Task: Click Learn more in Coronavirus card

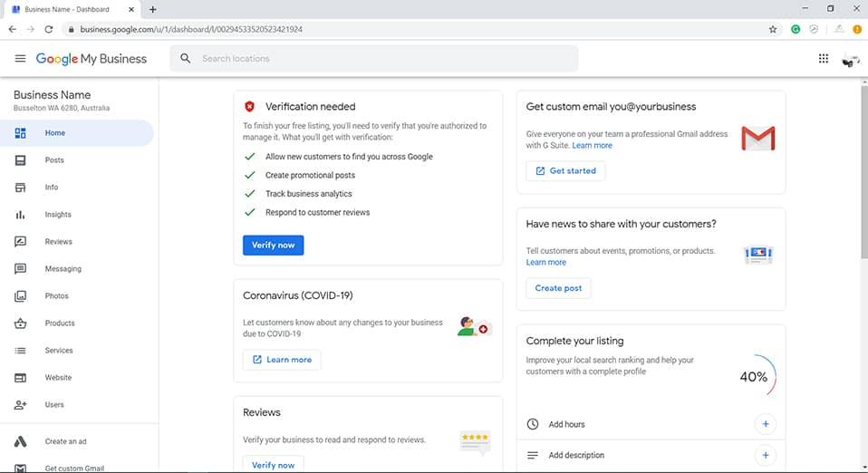Action: (x=282, y=360)
